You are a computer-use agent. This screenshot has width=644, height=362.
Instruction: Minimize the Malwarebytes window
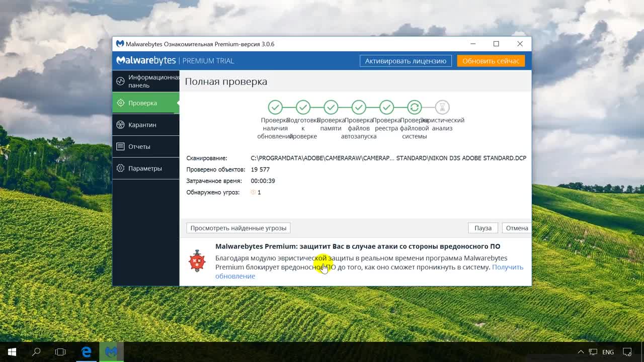point(473,44)
